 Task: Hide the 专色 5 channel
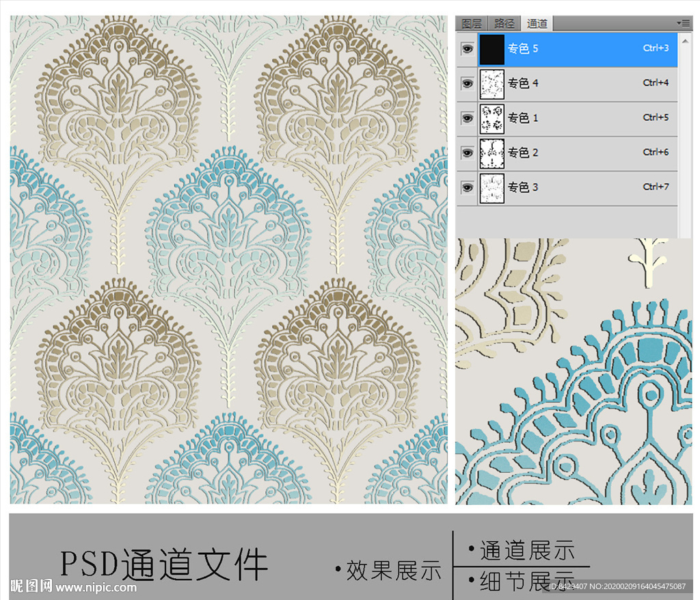[x=468, y=49]
